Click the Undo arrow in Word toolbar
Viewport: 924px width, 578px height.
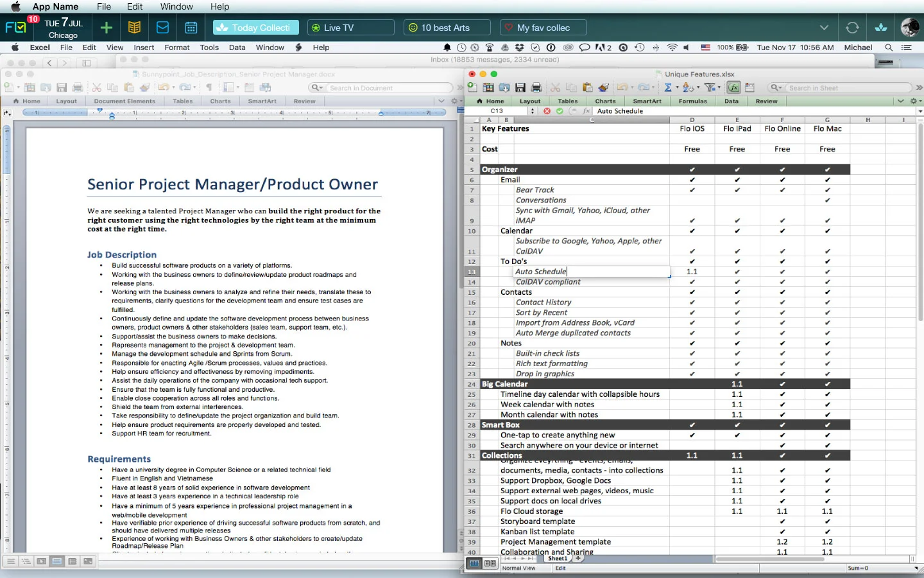pyautogui.click(x=164, y=87)
